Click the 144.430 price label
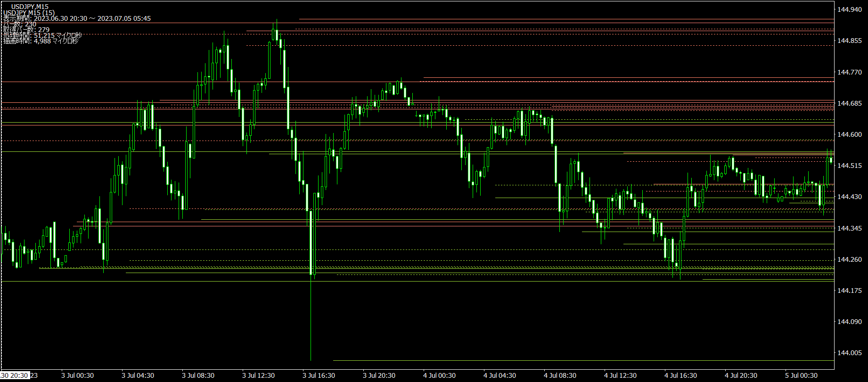Image resolution: width=868 pixels, height=382 pixels. [850, 197]
